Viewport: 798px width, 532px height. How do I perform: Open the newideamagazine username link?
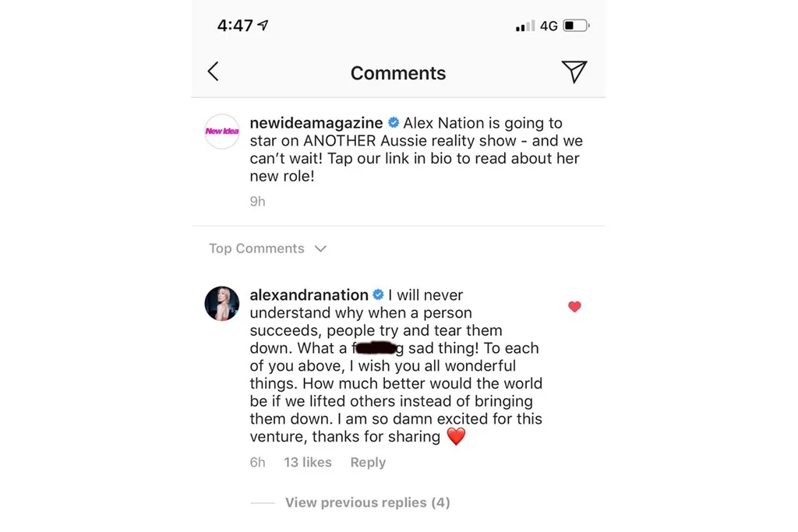(x=316, y=123)
